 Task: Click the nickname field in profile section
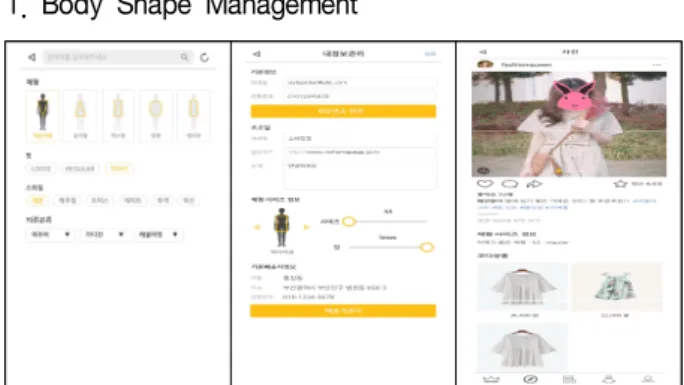[360, 138]
